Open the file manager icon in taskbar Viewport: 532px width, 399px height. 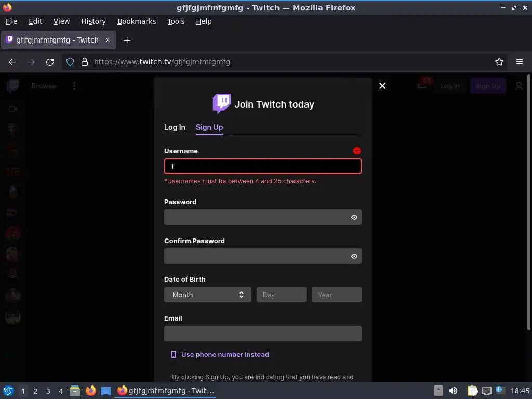pyautogui.click(x=75, y=391)
